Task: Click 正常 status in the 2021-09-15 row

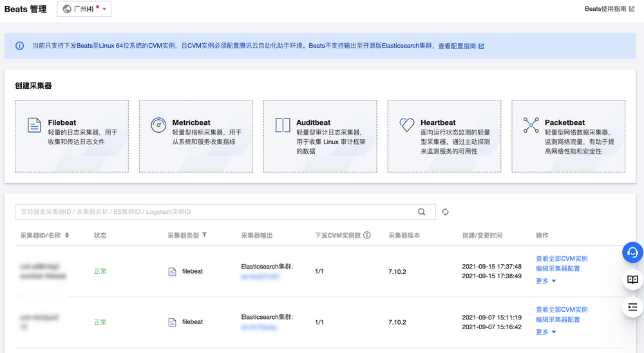Action: (x=100, y=271)
